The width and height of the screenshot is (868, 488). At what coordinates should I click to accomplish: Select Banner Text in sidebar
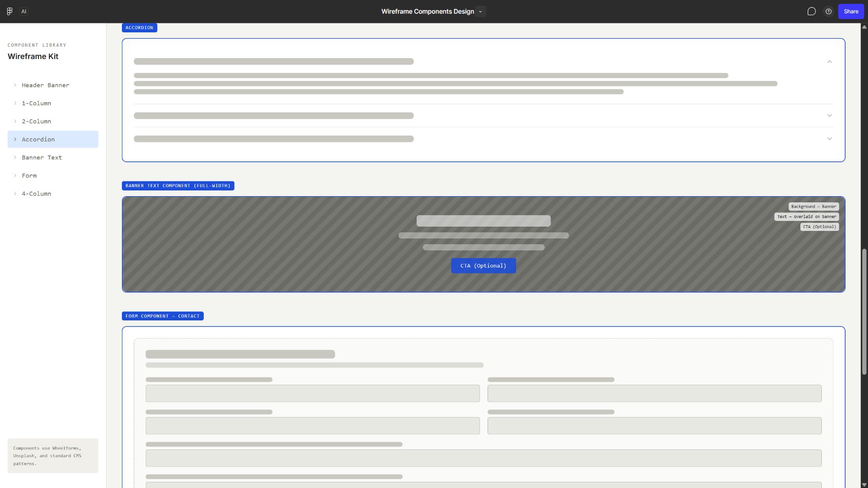tap(53, 158)
